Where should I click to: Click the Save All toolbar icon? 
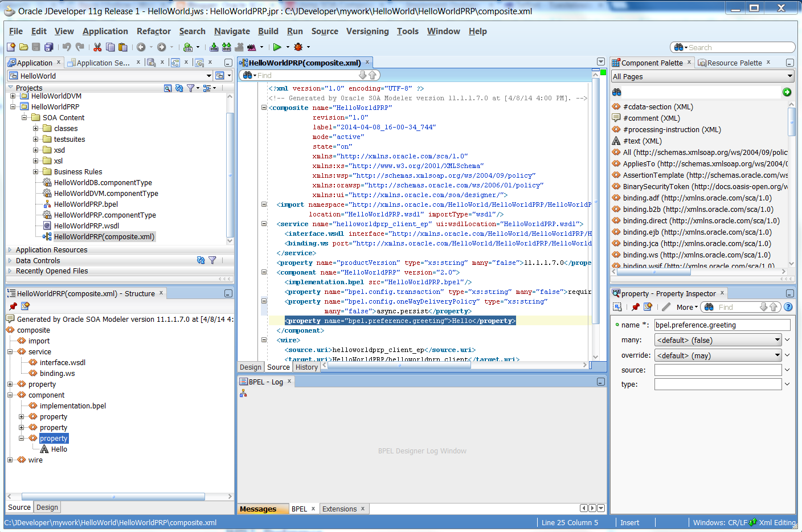click(49, 47)
